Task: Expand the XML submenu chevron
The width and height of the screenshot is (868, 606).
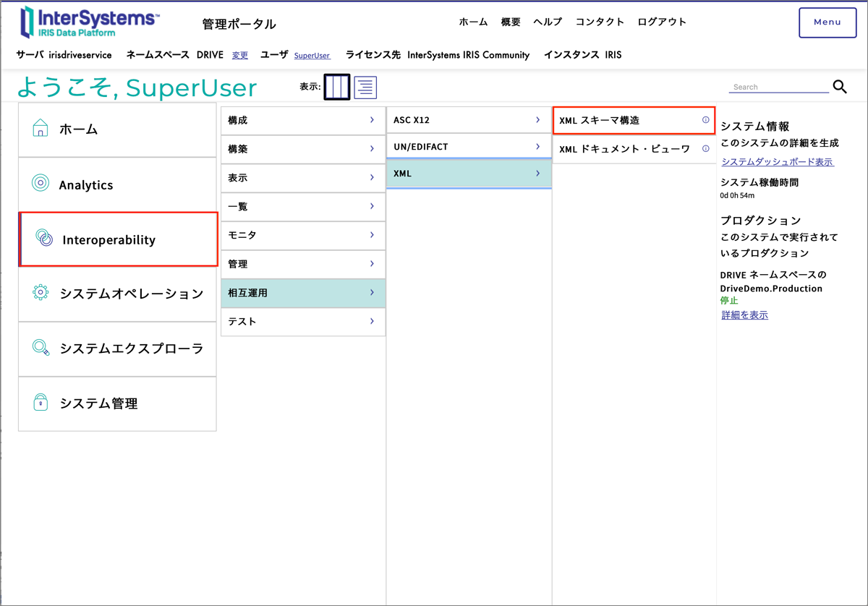Action: (x=537, y=174)
